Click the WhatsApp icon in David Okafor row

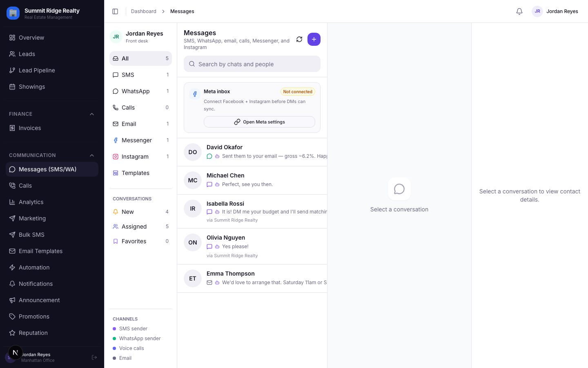pos(209,156)
